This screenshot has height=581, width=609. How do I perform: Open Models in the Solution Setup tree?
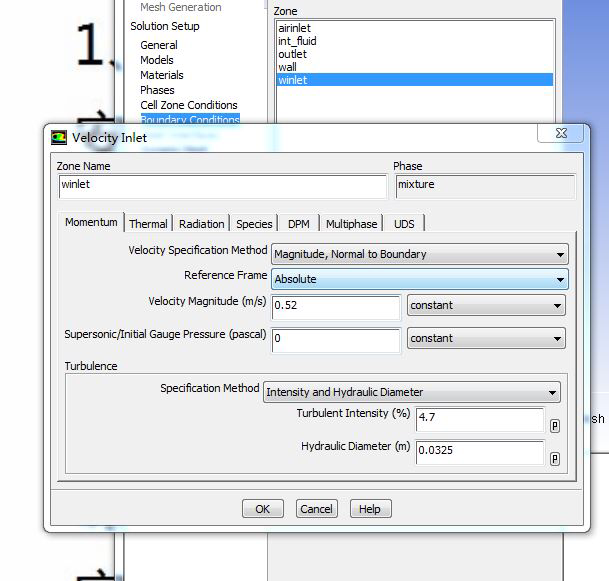coord(157,60)
